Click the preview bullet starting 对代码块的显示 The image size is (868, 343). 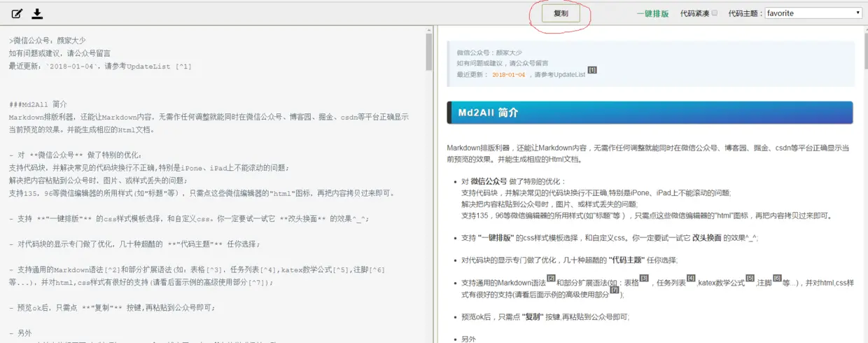click(x=569, y=260)
